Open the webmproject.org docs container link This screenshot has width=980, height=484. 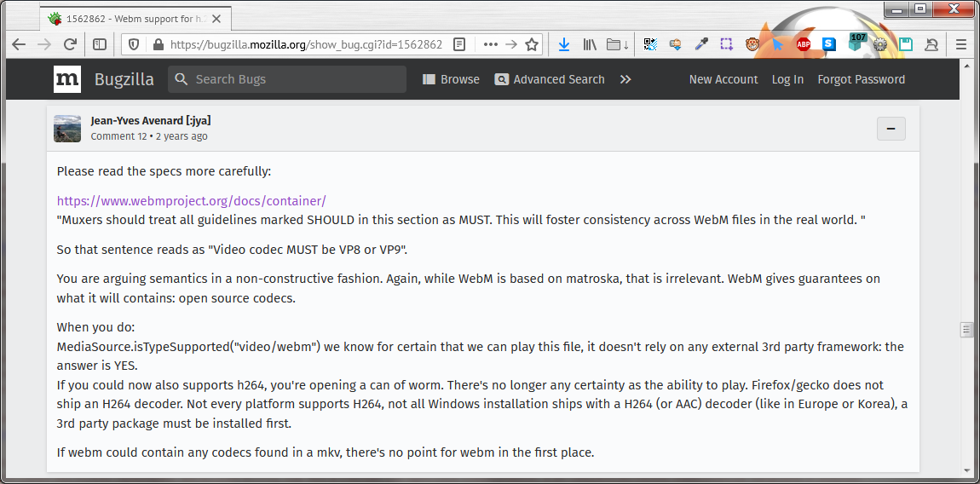(x=191, y=201)
